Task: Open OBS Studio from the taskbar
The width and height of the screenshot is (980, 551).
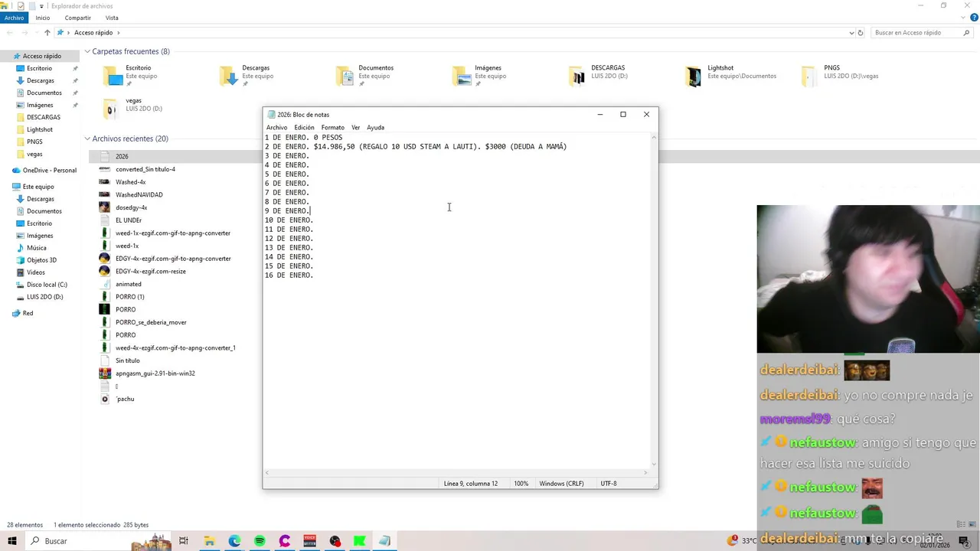Action: coord(335,541)
